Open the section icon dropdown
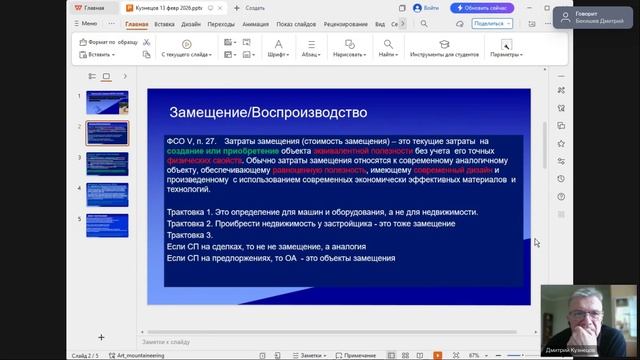This screenshot has width=640, height=360. click(x=249, y=54)
